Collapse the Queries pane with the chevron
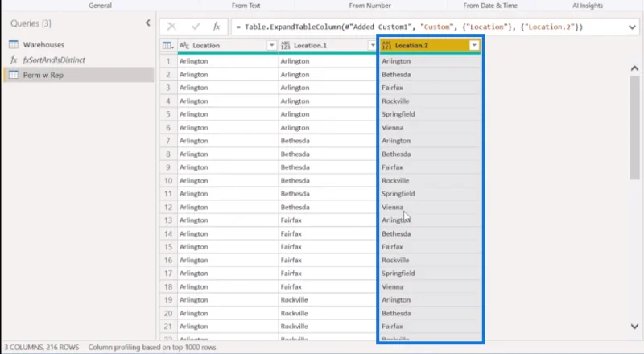 point(148,23)
